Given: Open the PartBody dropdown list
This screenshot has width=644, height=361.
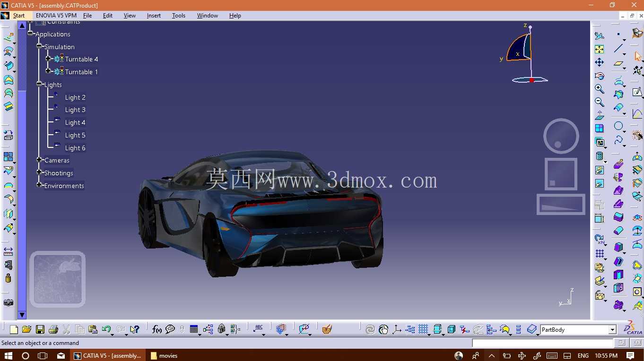Looking at the screenshot, I should pyautogui.click(x=613, y=330).
